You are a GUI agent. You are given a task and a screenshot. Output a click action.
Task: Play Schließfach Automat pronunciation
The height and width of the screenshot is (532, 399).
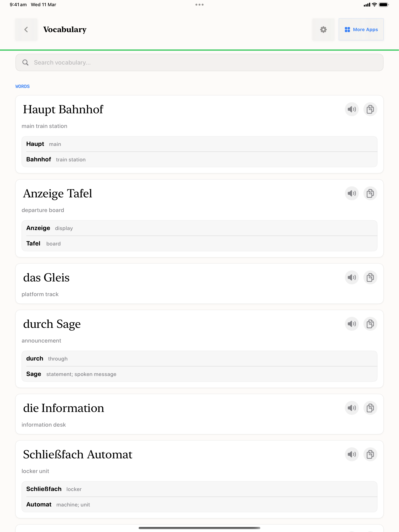(x=352, y=454)
